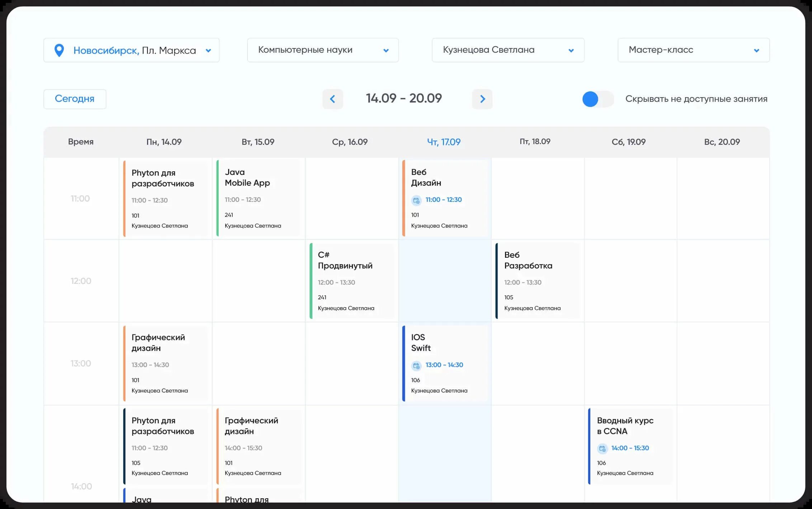Select the Вс, 20.09 column header
The height and width of the screenshot is (509, 812).
(722, 142)
